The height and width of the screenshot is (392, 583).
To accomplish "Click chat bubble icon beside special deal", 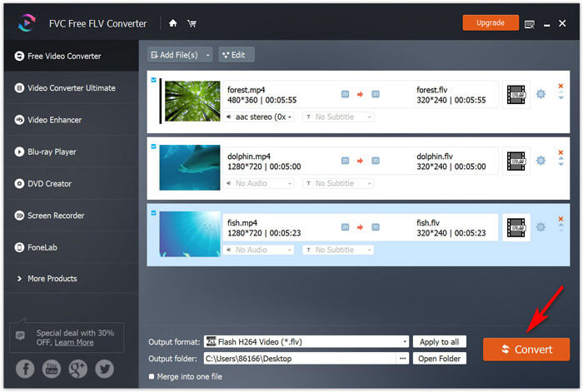I will pyautogui.click(x=20, y=336).
